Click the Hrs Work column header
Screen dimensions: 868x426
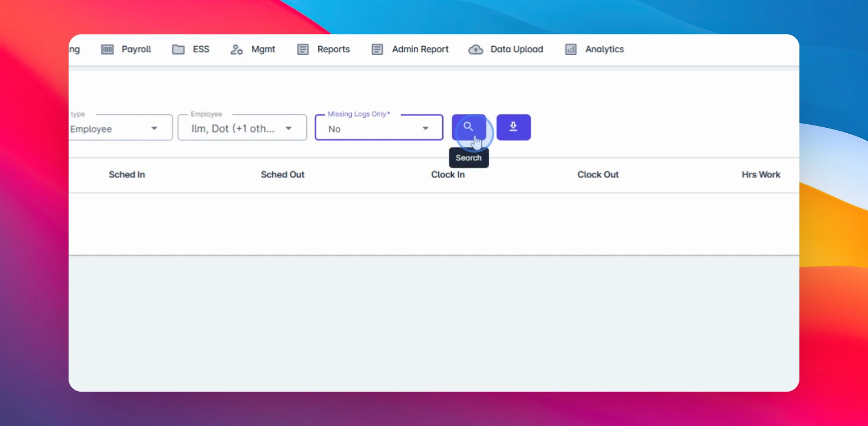pos(762,175)
